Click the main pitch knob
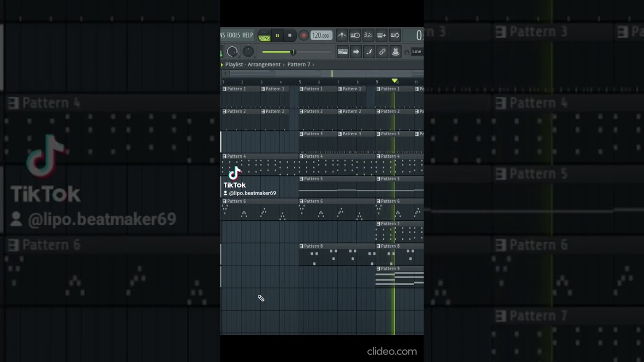This screenshot has height=362, width=644. [249, 52]
